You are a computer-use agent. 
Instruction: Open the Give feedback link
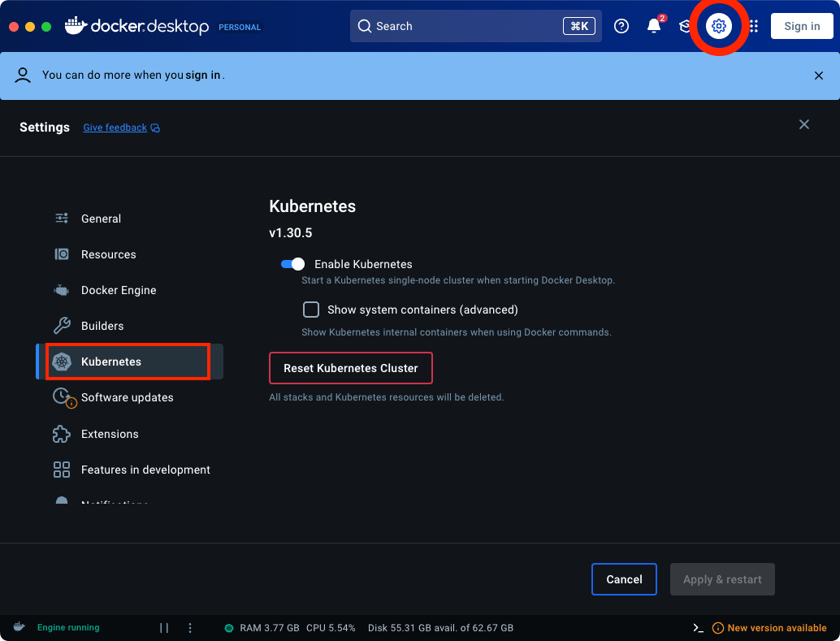click(x=115, y=128)
